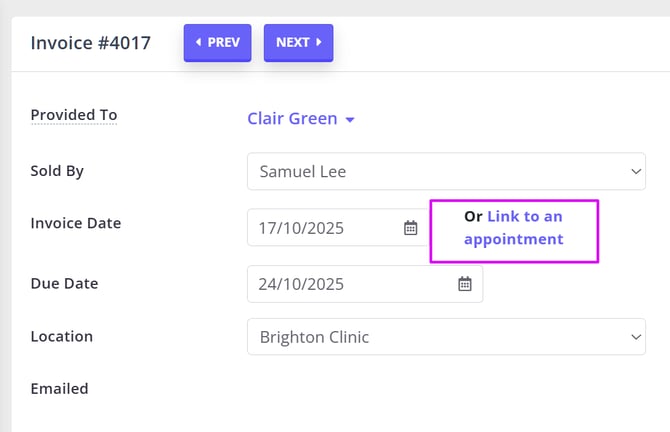Go to the NEXT invoice
This screenshot has height=432, width=670.
point(298,43)
